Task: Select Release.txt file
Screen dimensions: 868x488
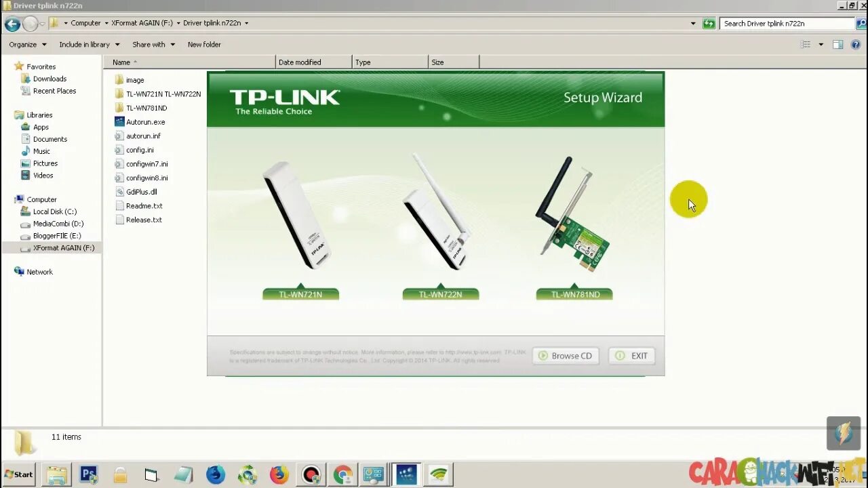Action: tap(138, 220)
